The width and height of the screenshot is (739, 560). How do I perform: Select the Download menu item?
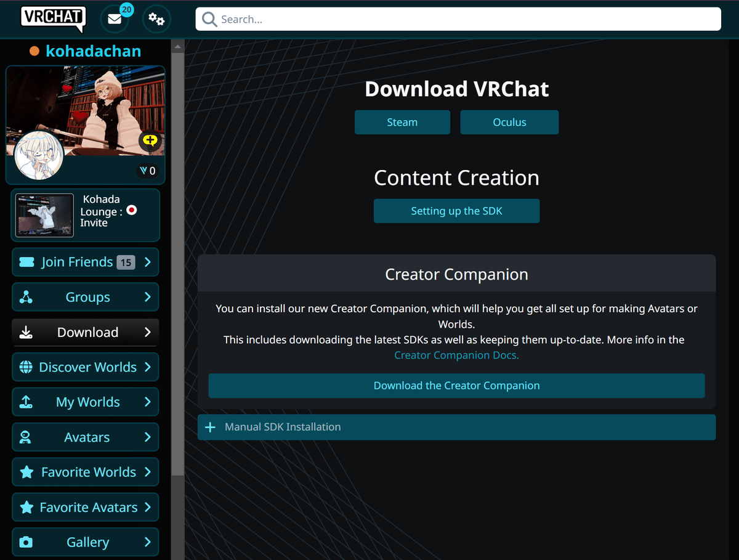[86, 333]
